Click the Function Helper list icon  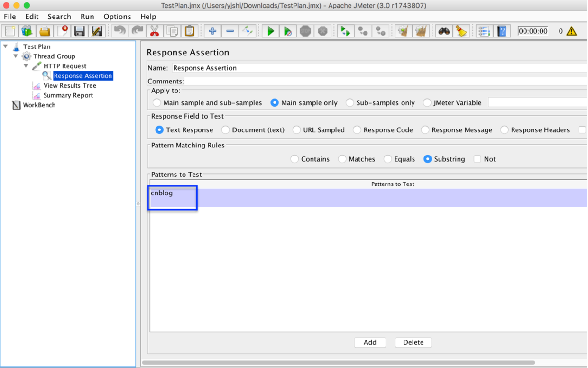click(484, 31)
